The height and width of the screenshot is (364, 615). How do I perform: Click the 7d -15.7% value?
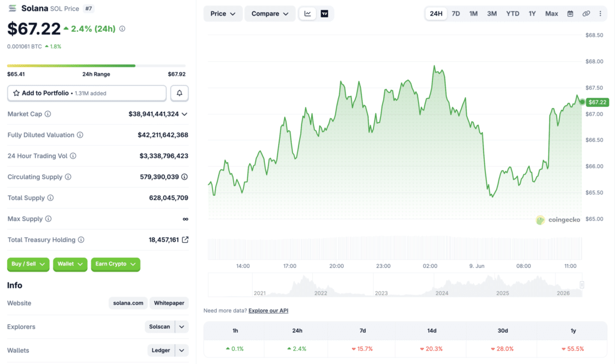point(362,349)
